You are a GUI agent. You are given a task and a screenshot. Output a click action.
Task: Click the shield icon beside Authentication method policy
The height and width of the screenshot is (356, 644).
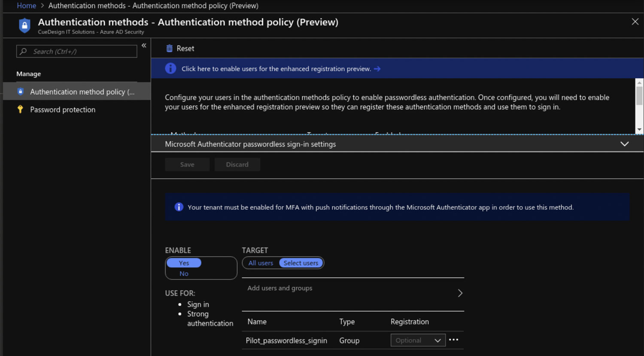[x=20, y=91]
